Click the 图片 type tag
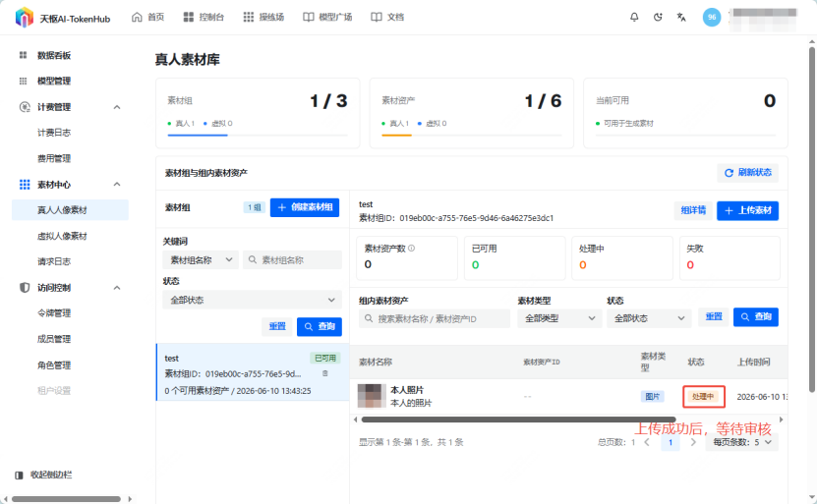817x504 pixels. tap(653, 396)
